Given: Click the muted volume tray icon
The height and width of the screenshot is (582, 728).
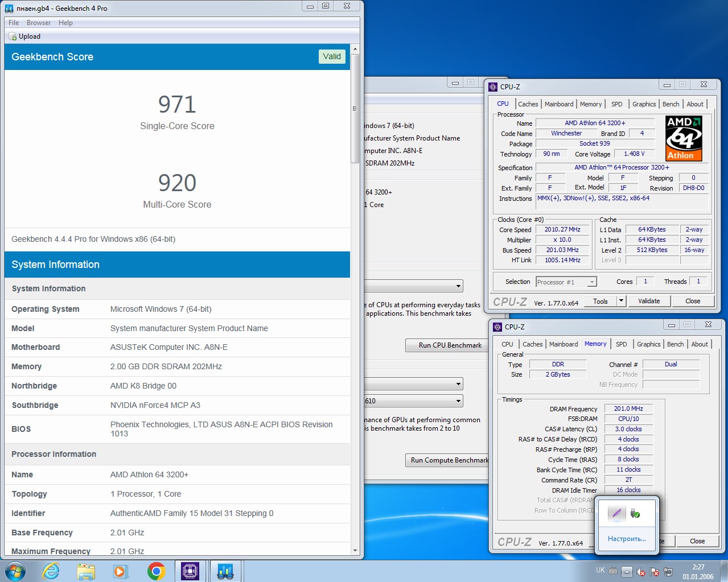Looking at the screenshot, I should tap(641, 572).
